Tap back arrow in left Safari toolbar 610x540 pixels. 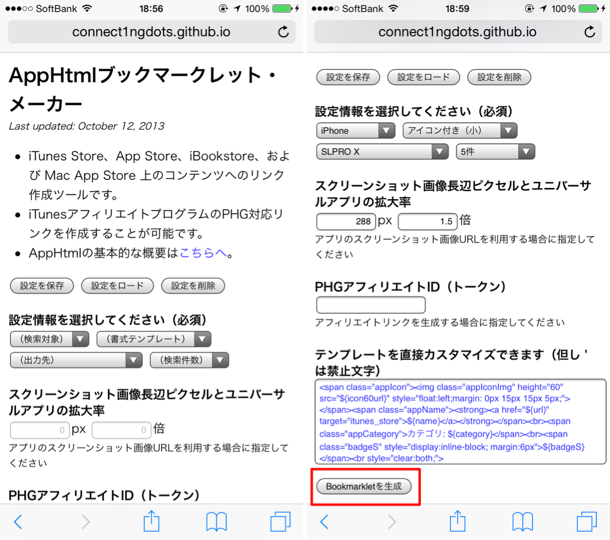pos(18,522)
